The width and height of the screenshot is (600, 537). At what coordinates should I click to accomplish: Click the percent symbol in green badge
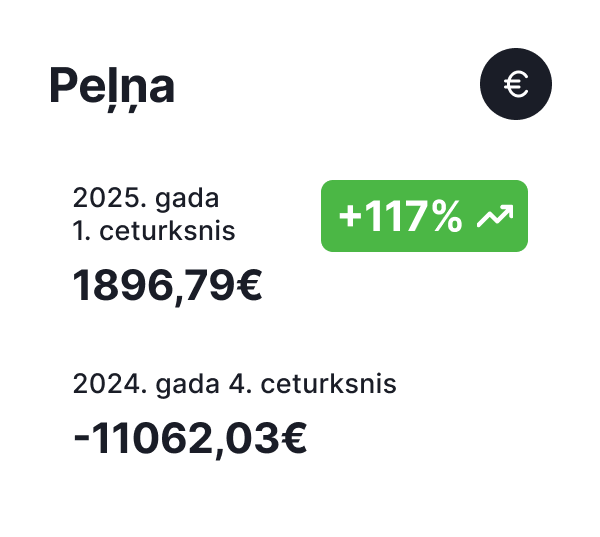[447, 216]
